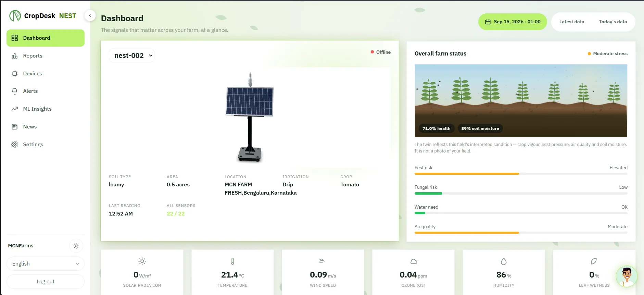Screen dimensions: 644x295
Task: Switch to Latest data
Action: tap(572, 22)
